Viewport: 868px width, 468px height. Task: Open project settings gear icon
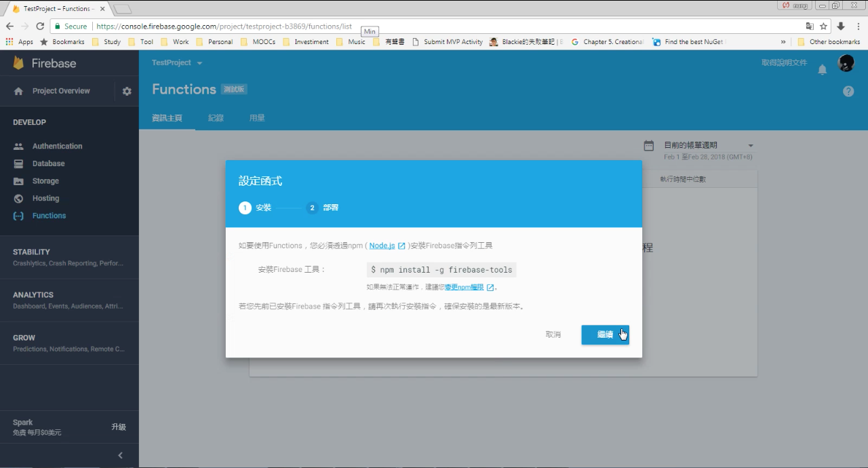pos(127,91)
